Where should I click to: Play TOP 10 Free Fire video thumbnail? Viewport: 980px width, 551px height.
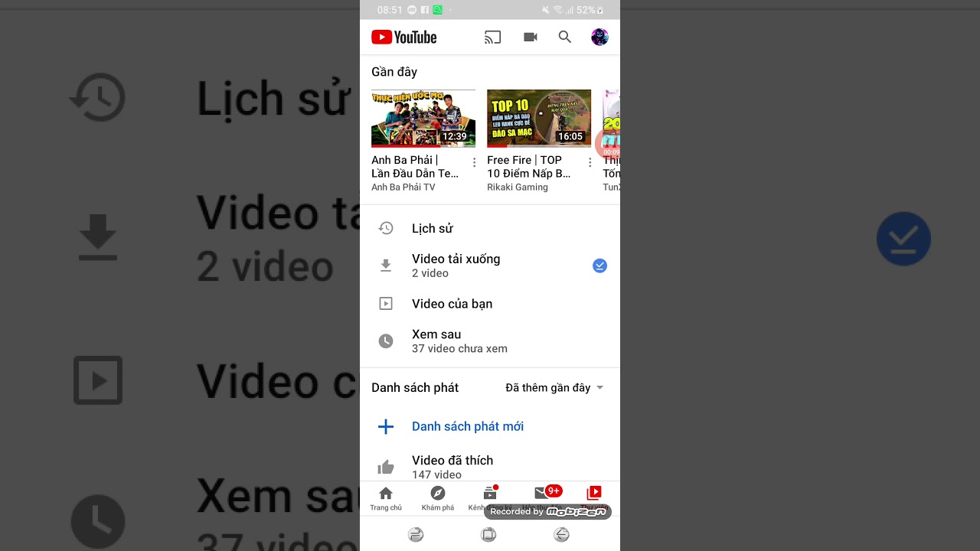click(x=539, y=118)
